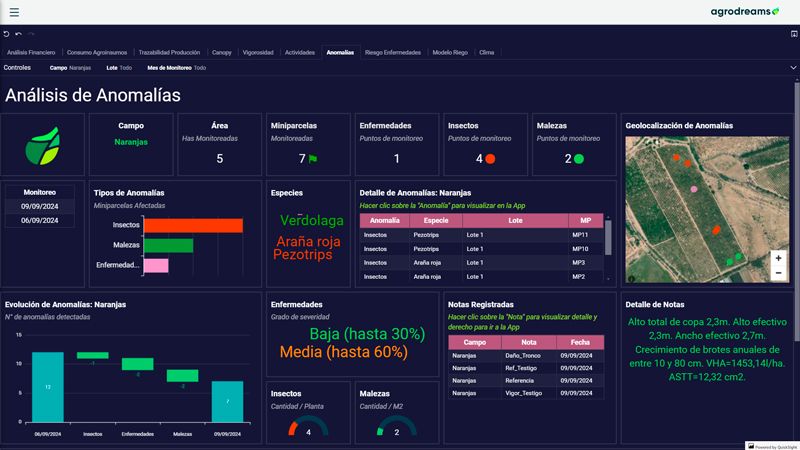Image resolution: width=800 pixels, height=450 pixels.
Task: Open the Mes de Monitoreo filter
Action: pos(176,68)
